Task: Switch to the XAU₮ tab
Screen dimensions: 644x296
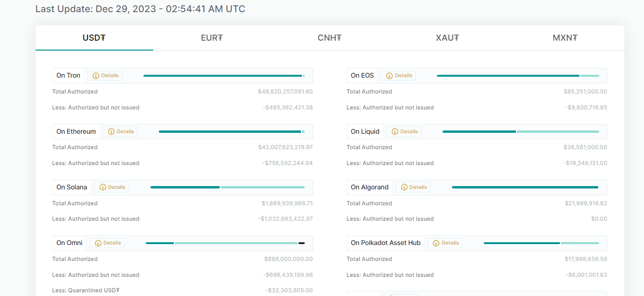Action: [x=447, y=38]
